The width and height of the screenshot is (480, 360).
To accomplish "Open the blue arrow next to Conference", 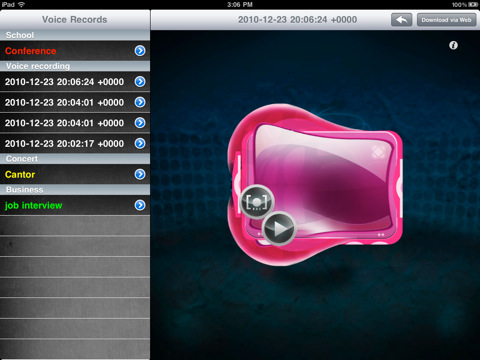I will [x=140, y=51].
